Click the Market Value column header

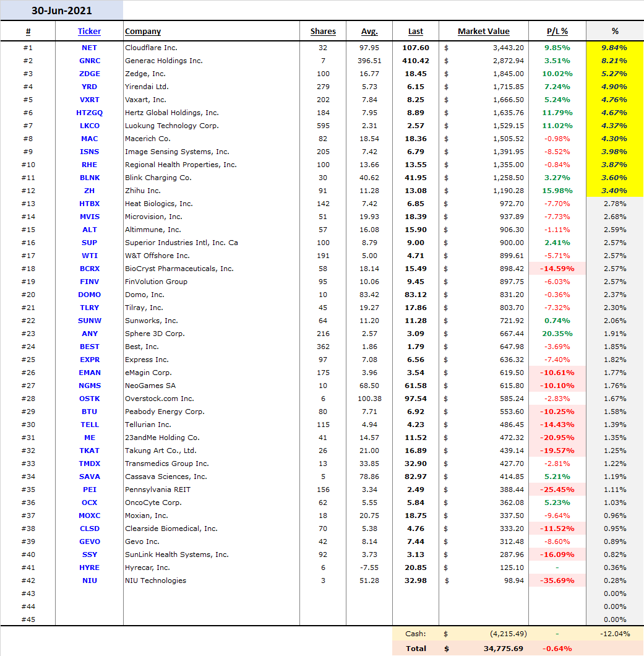click(x=483, y=32)
